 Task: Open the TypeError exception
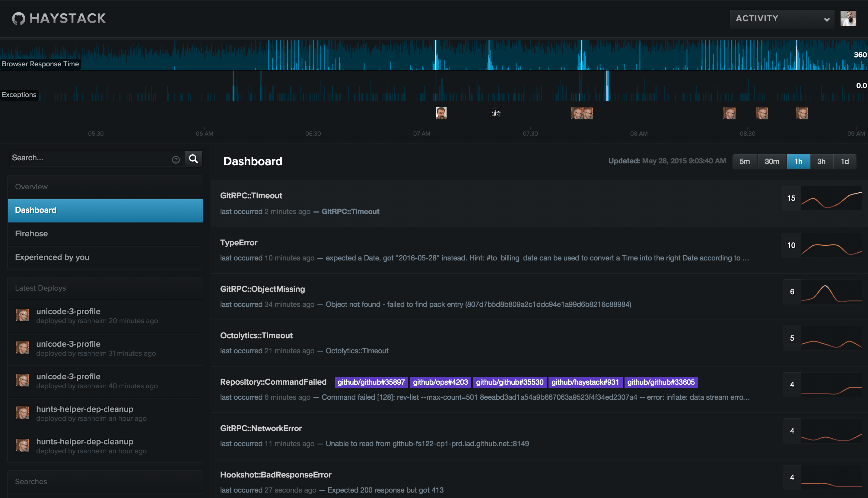point(239,242)
